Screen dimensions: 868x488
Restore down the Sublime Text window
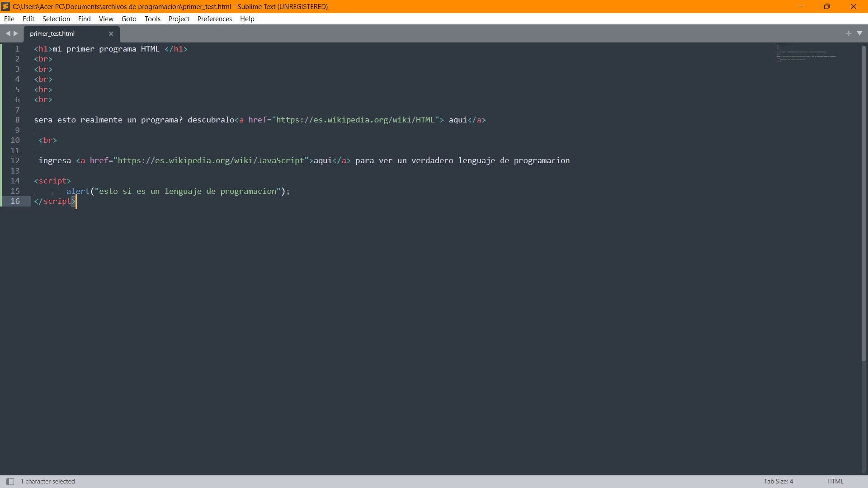(x=827, y=6)
